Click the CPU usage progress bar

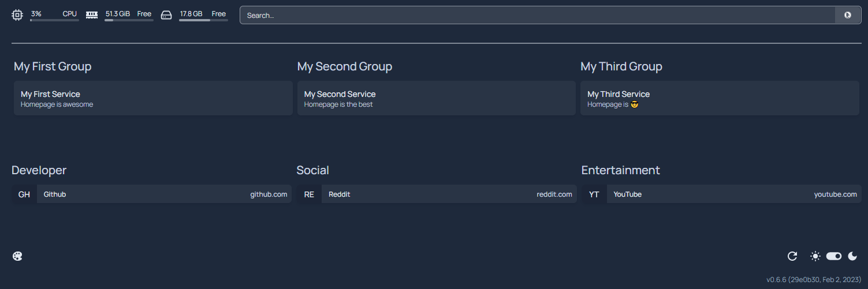[x=54, y=20]
